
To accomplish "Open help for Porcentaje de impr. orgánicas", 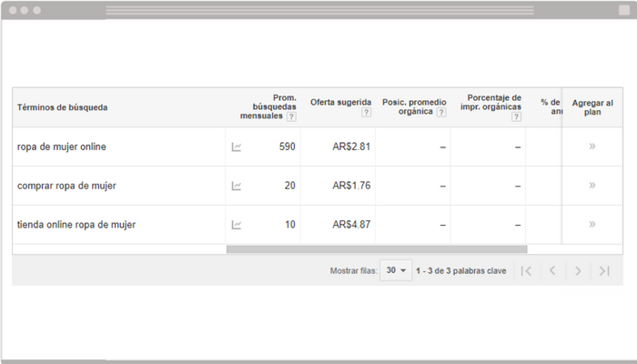I will [x=516, y=116].
